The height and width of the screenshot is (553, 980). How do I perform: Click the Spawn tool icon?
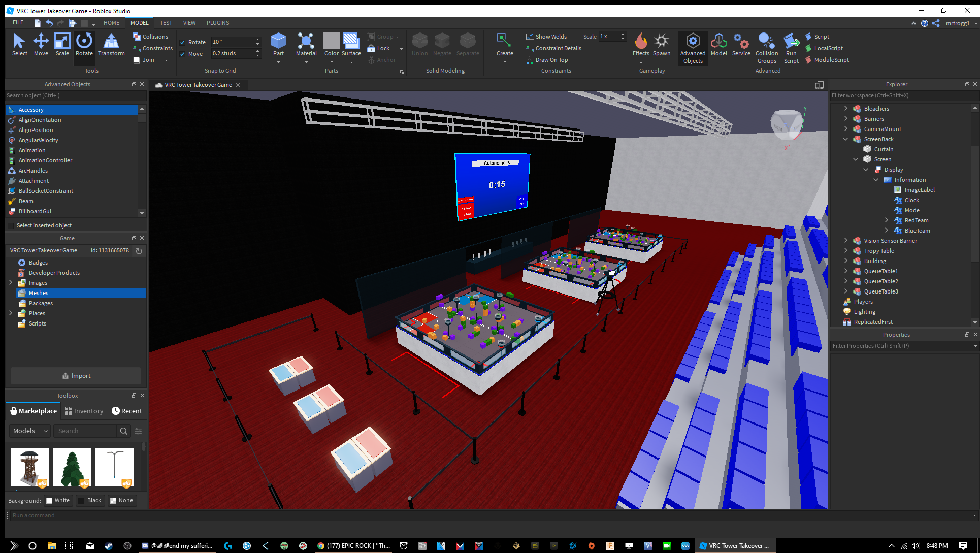[661, 42]
